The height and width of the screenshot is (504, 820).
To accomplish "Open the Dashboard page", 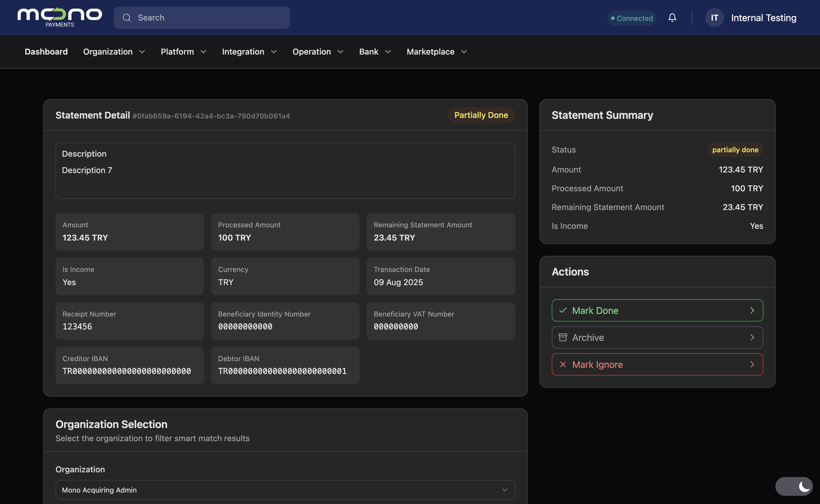I will point(46,52).
